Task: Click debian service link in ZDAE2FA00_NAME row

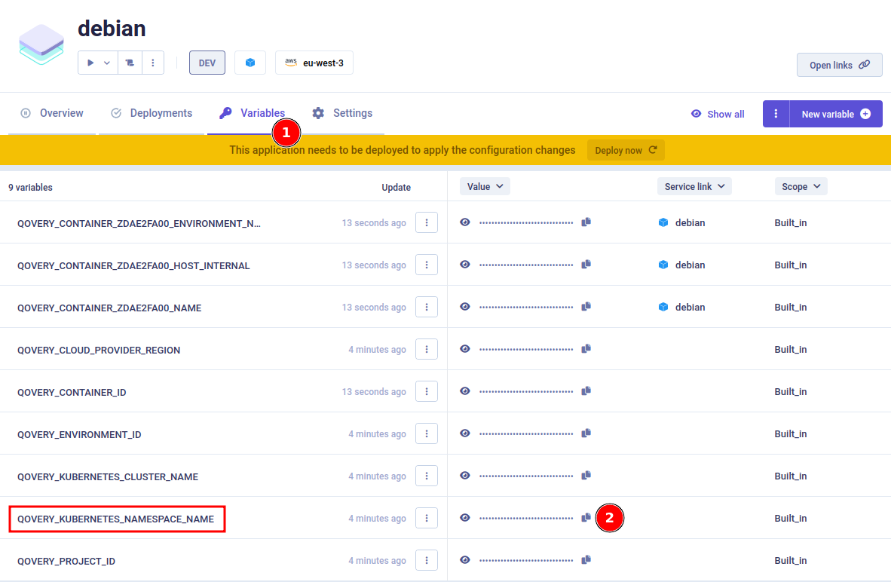Action: 682,308
